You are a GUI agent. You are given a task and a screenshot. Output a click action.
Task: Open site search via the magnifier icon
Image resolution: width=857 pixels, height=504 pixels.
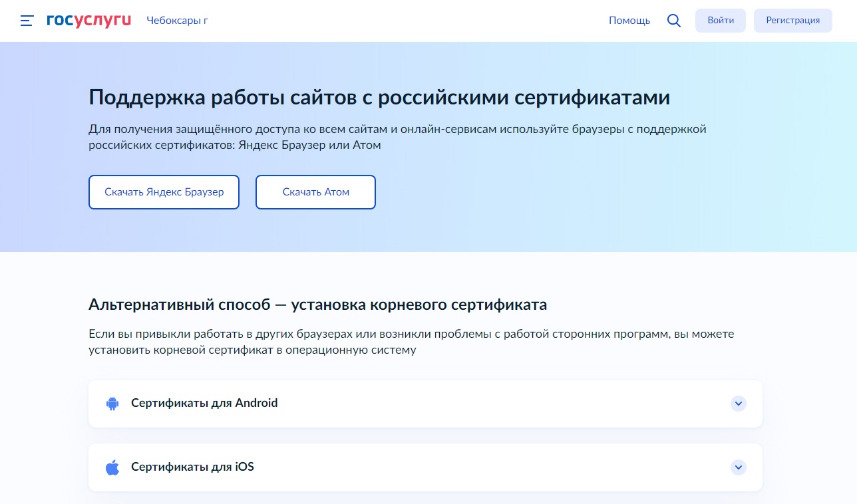point(674,21)
